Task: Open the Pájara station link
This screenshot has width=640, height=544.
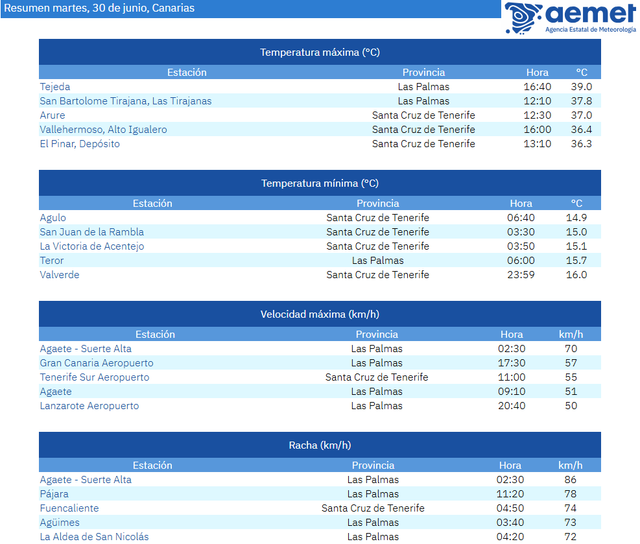Action: (x=54, y=494)
